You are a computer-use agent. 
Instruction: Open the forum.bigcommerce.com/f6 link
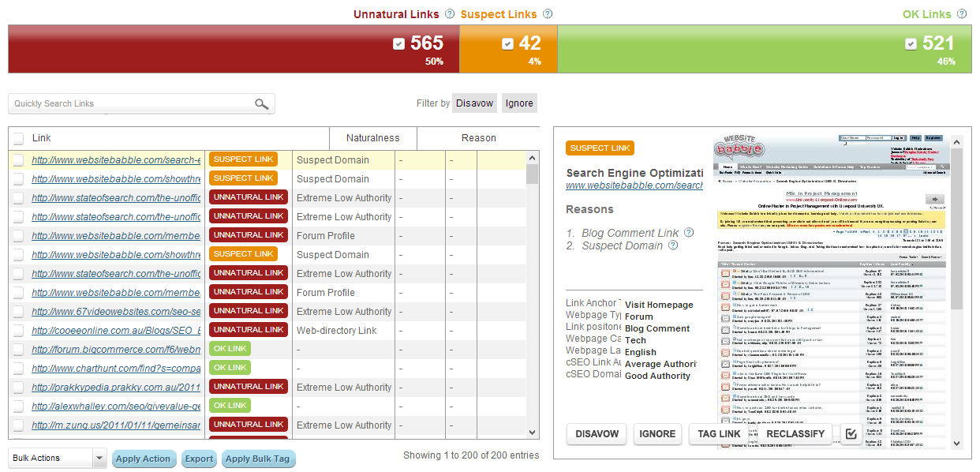pyautogui.click(x=116, y=350)
